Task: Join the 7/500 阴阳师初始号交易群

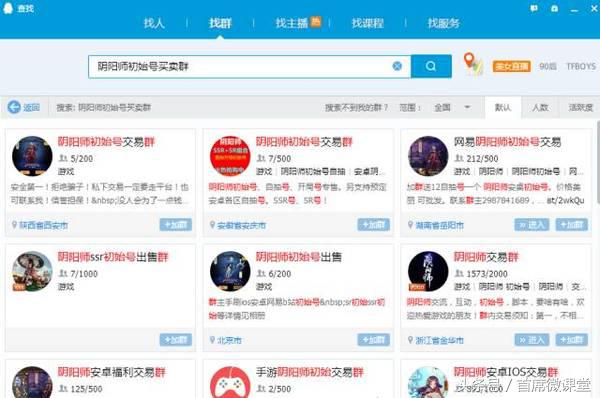Action: coord(373,225)
